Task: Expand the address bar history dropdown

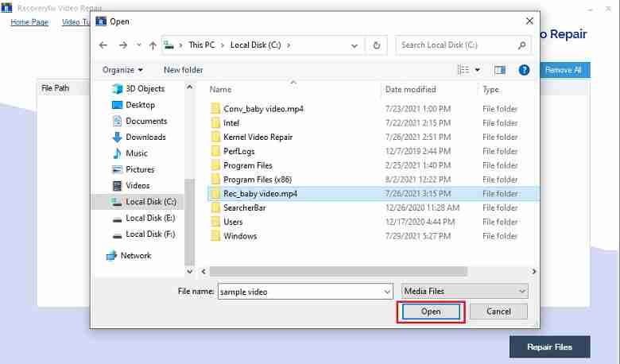Action: tap(355, 46)
